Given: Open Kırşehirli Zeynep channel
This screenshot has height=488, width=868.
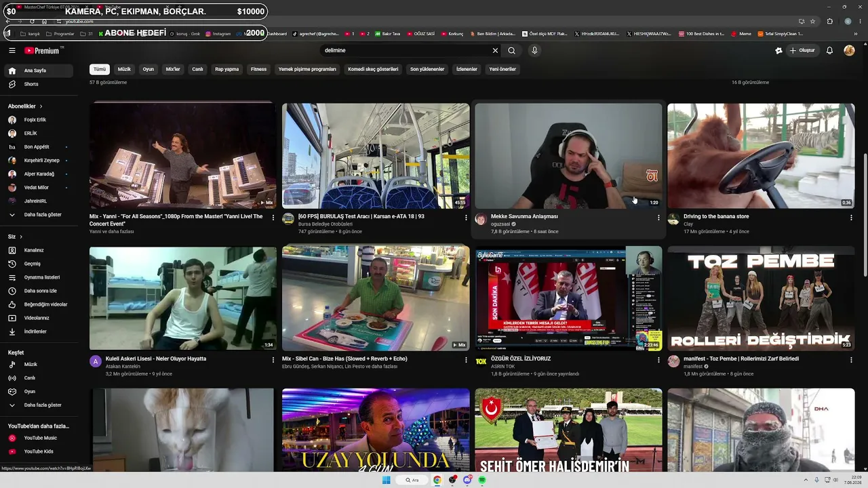Looking at the screenshot, I should tap(39, 161).
